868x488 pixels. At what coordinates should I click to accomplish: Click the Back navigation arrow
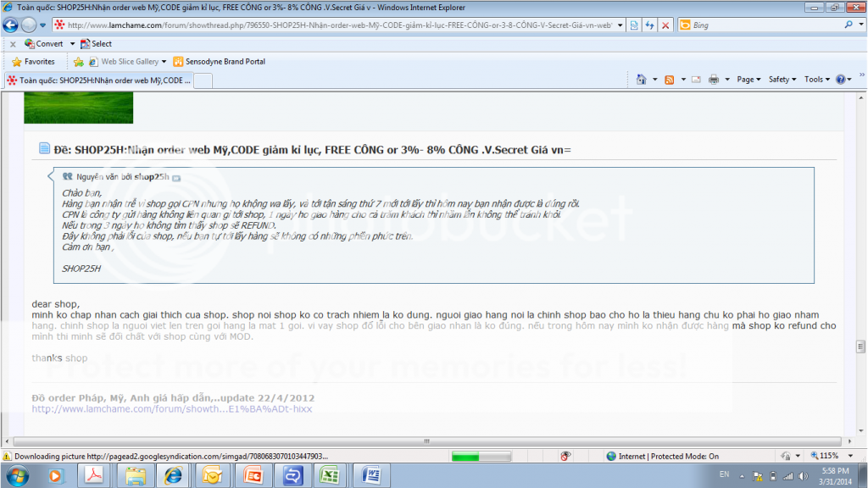[x=13, y=25]
